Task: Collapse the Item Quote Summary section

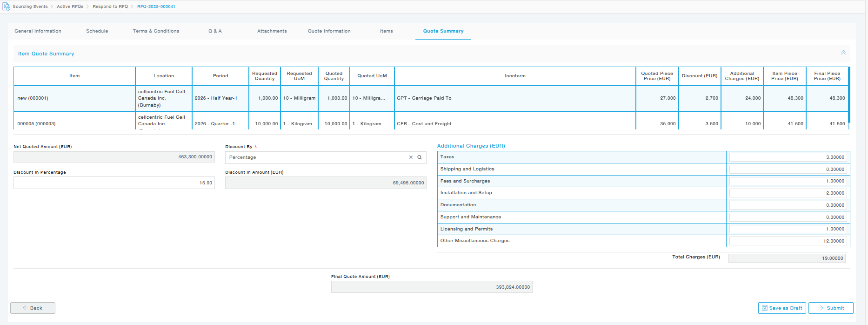Action: [843, 53]
